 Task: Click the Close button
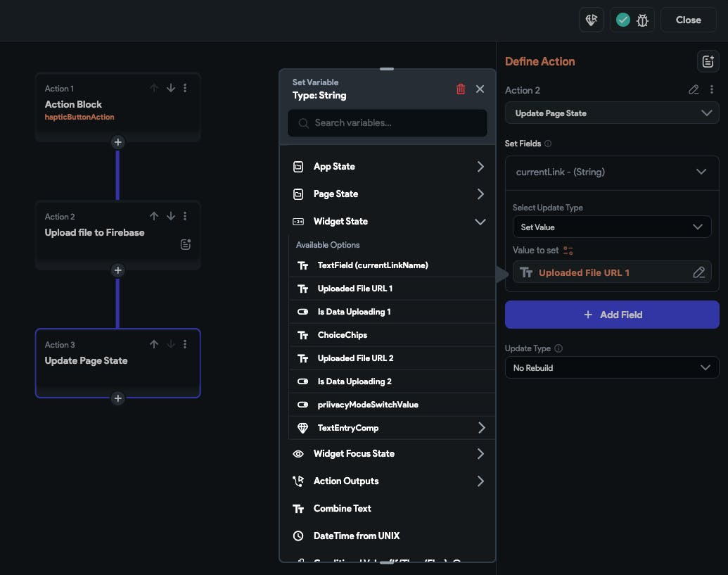pyautogui.click(x=688, y=20)
